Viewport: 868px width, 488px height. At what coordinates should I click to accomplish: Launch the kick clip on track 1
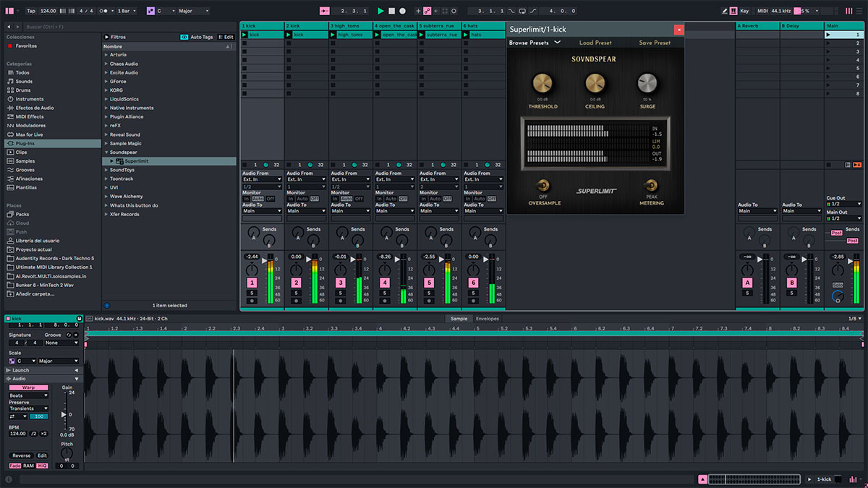pos(244,35)
